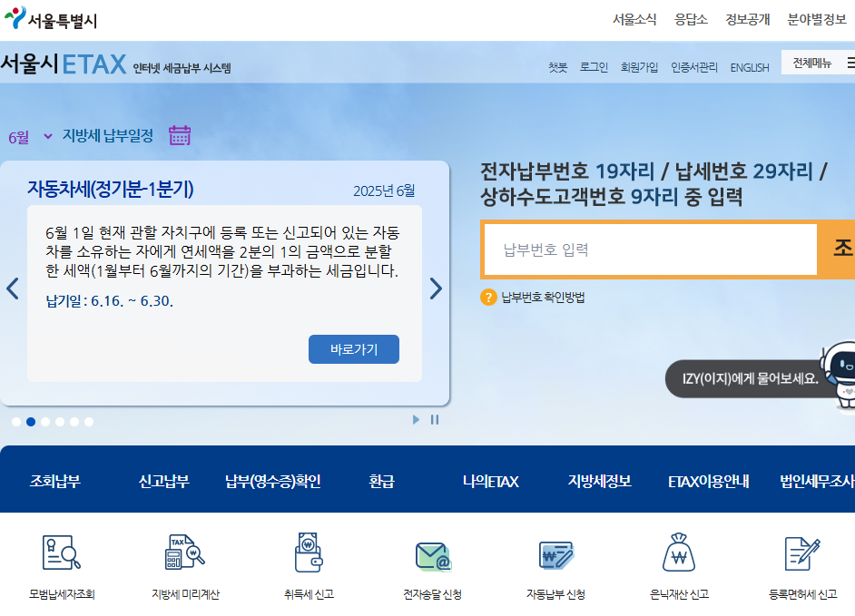Open the 지방세정보 menu

(599, 481)
